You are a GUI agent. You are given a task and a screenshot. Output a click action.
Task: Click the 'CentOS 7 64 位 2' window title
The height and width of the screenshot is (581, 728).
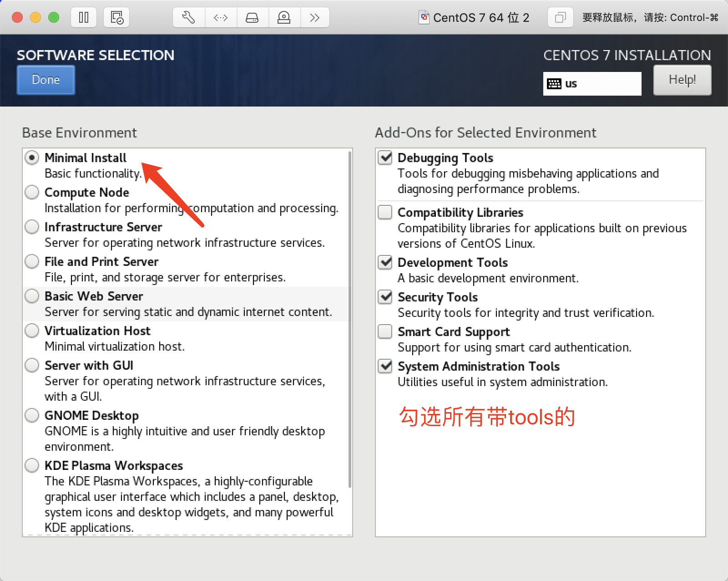pos(481,18)
